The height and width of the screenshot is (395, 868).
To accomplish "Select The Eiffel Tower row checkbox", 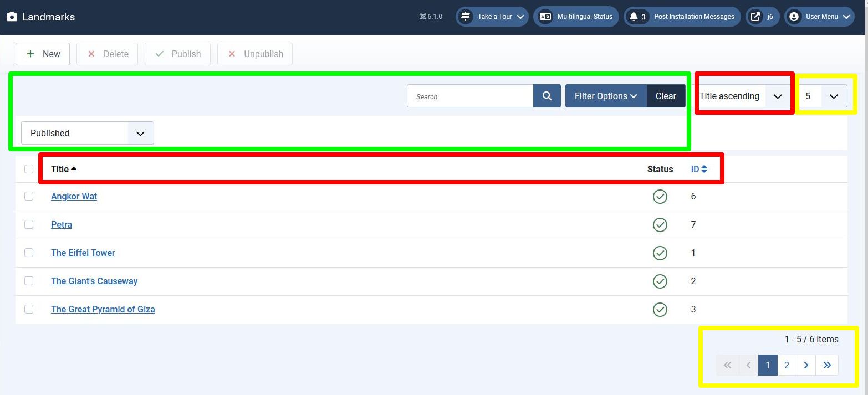I will [29, 253].
